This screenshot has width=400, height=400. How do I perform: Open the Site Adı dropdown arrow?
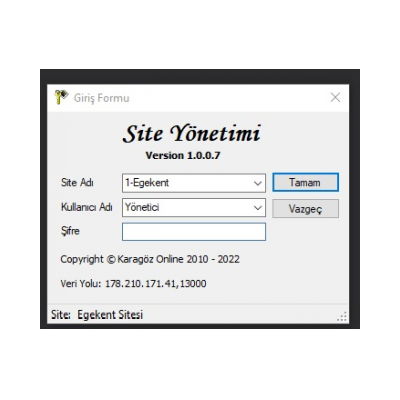(x=257, y=183)
